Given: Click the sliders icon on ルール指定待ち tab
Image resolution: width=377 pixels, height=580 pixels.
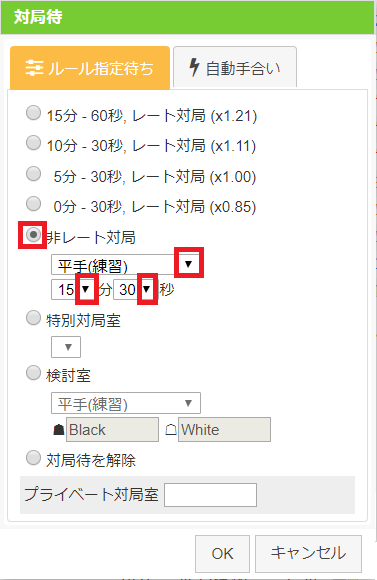Looking at the screenshot, I should pyautogui.click(x=34, y=68).
